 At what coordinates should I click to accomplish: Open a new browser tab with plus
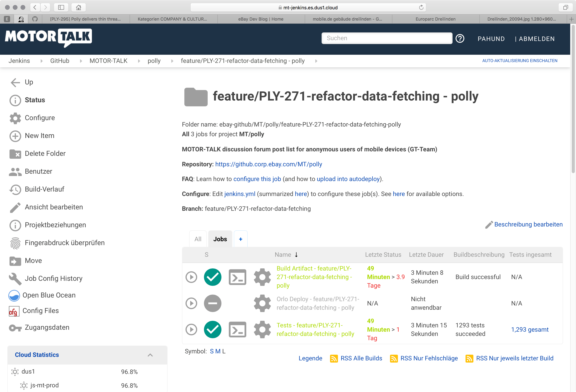pyautogui.click(x=571, y=19)
